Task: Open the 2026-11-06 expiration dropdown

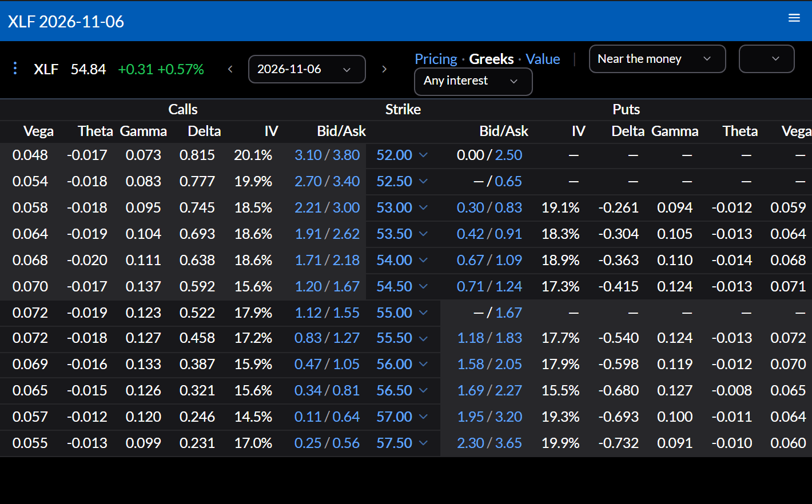Action: (307, 69)
